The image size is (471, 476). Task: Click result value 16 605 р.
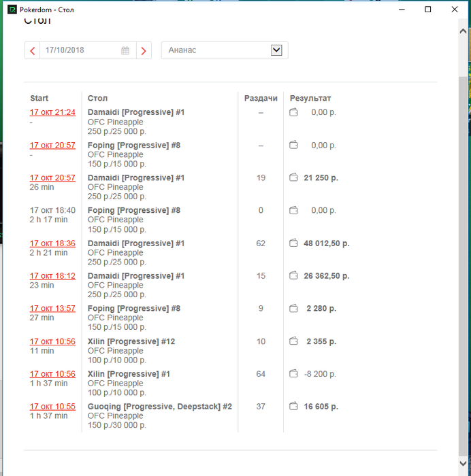[x=321, y=407]
